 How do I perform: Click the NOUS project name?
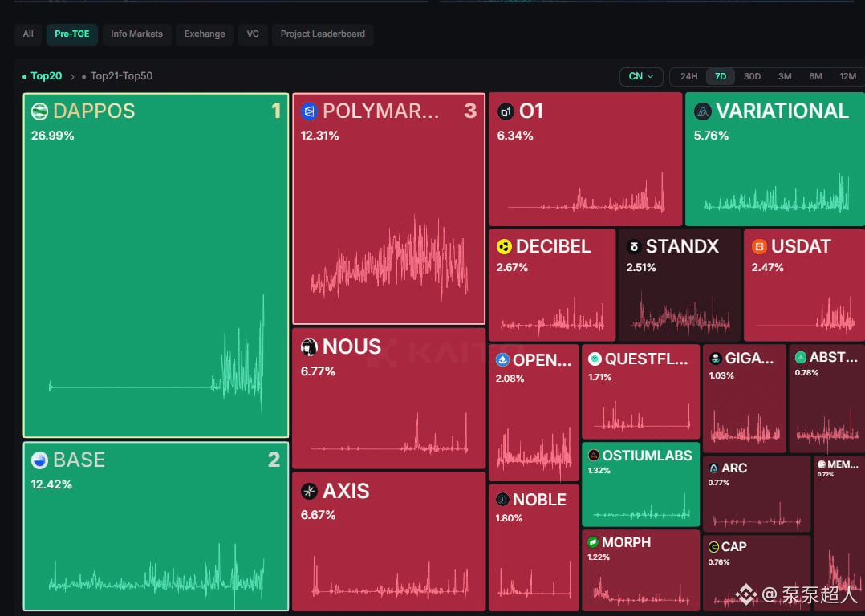(352, 346)
